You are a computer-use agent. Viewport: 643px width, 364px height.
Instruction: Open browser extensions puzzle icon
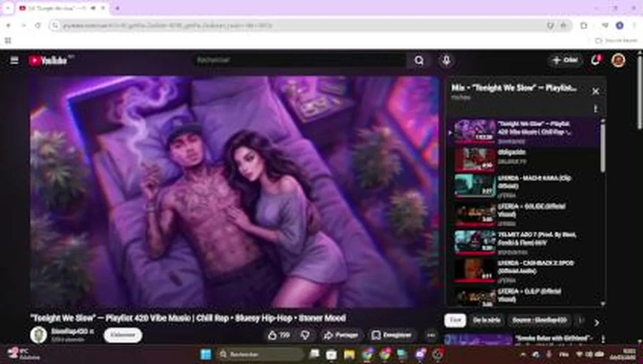[584, 25]
